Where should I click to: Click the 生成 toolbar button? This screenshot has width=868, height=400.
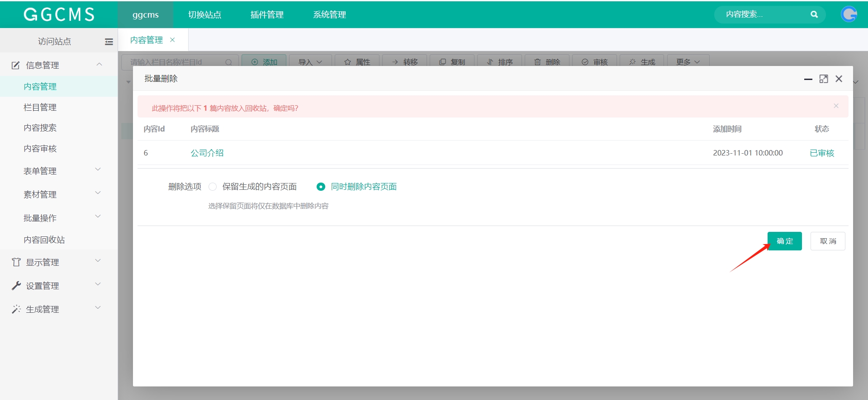642,61
